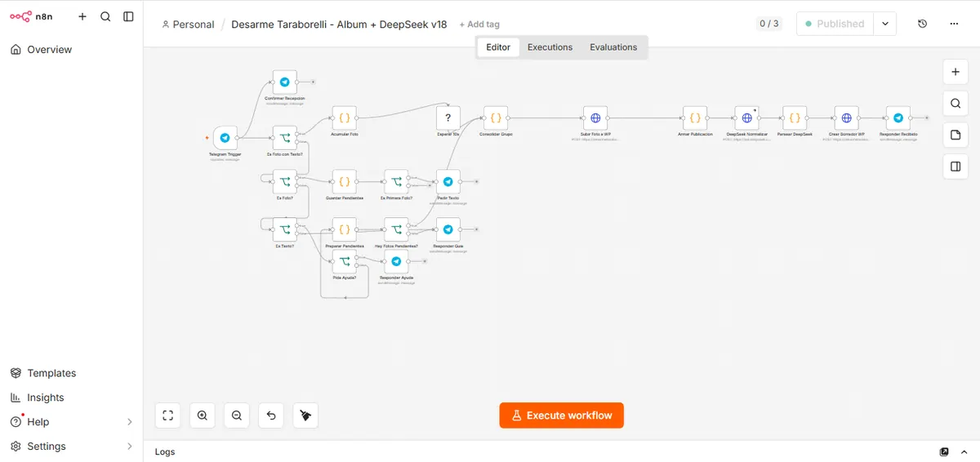
Task: Select the Esperar 10s node
Action: 448,118
